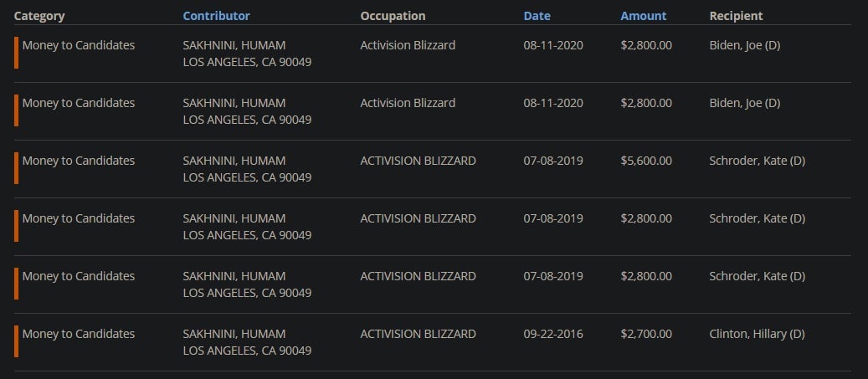Viewport: 868px width, 379px height.
Task: Click contributor SAKHNINI, HUMAM in first row
Action: point(234,45)
